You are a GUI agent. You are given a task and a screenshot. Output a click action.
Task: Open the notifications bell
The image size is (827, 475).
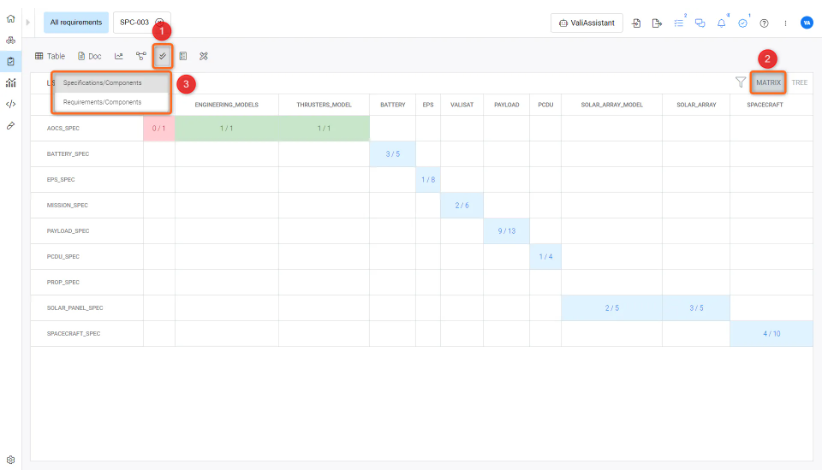click(721, 23)
